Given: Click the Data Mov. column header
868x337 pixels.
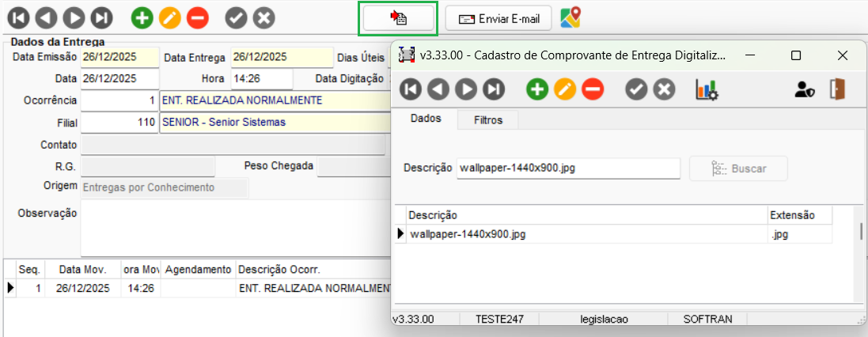Looking at the screenshot, I should [82, 270].
